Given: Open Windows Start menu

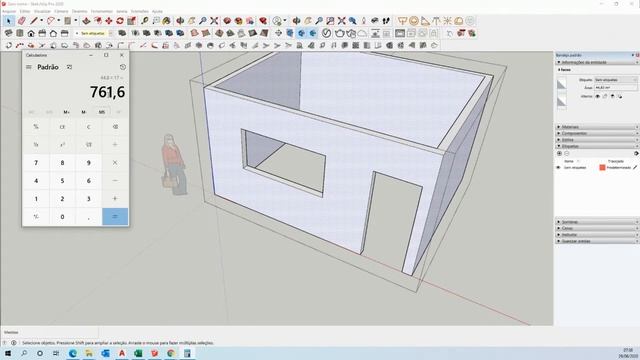Looking at the screenshot, I should point(8,353).
